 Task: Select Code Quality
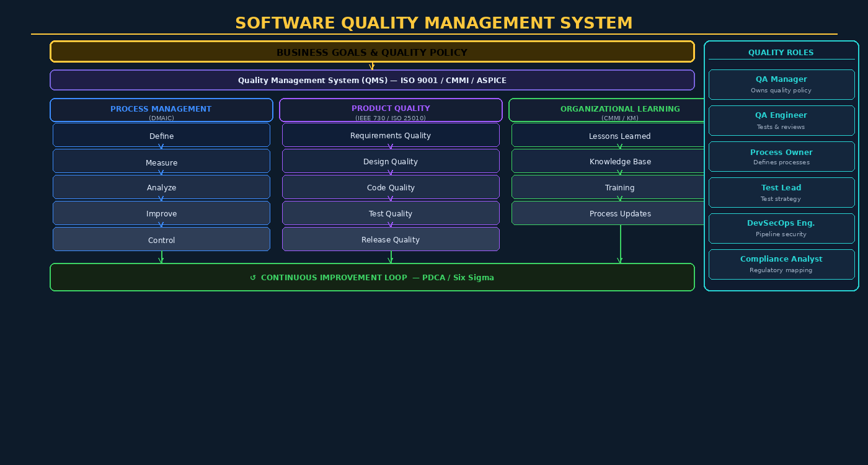391,187
